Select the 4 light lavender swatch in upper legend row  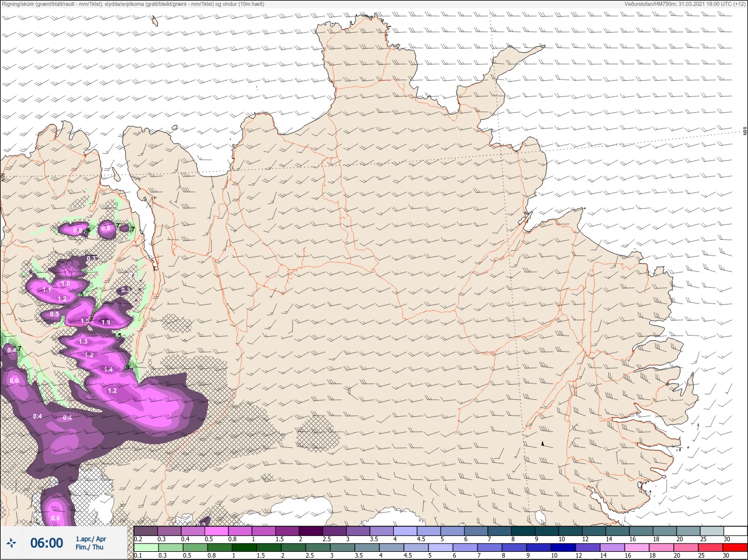tap(406, 531)
